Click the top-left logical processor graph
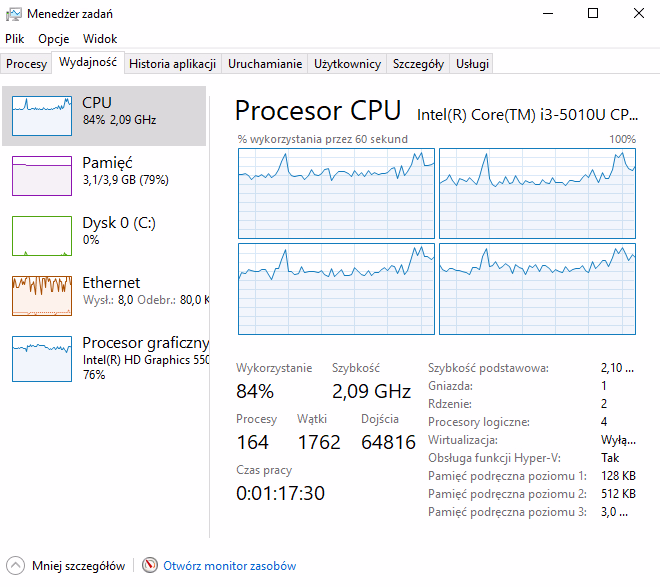 tap(336, 193)
